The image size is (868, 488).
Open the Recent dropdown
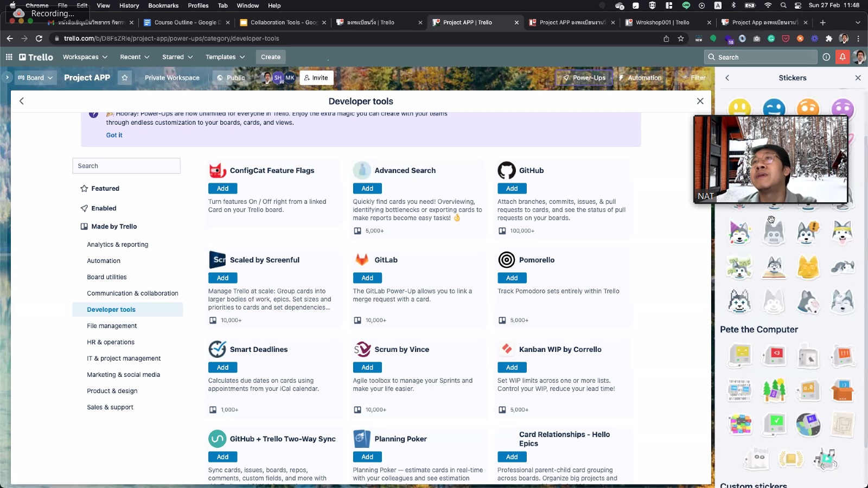click(x=134, y=57)
